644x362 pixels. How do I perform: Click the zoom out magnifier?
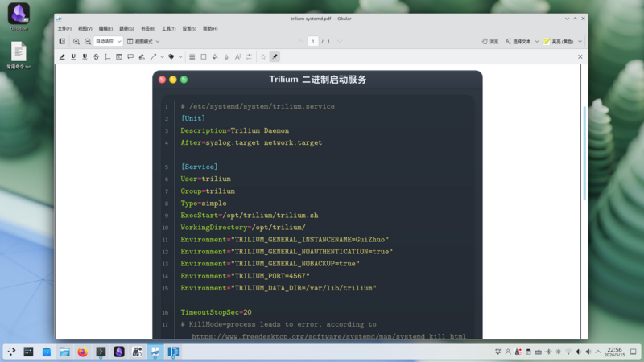coord(88,42)
